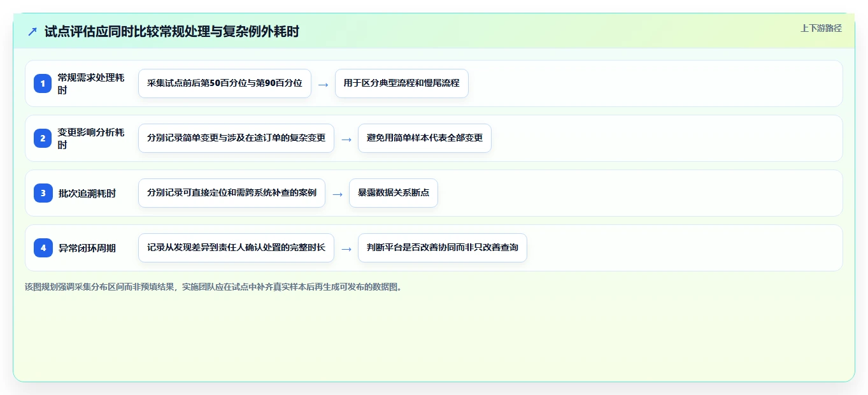Viewport: 868px width, 395px height.
Task: Click the 记录从发现差异到责任人确认处置的完整时长 box
Action: point(236,248)
